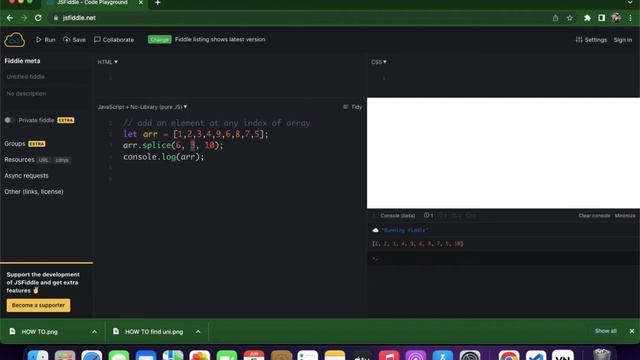The image size is (640, 360).
Task: Open the CSS panel dropdown
Action: pyautogui.click(x=379, y=62)
